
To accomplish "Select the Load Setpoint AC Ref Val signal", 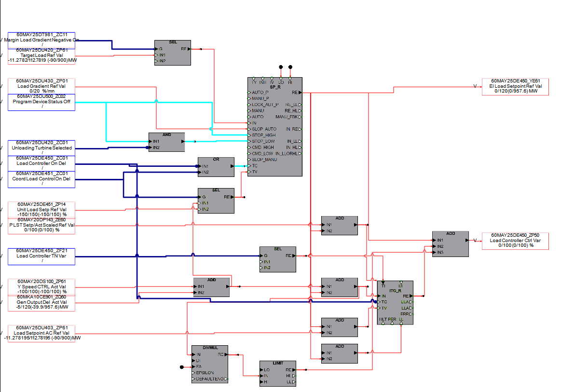I will point(41,334).
